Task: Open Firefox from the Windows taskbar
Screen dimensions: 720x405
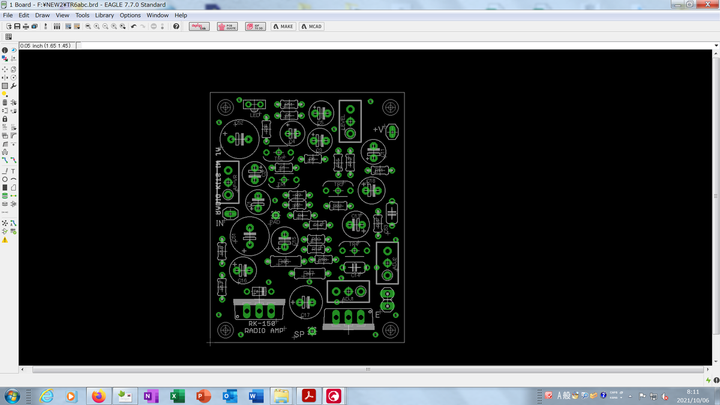Action: [97, 395]
